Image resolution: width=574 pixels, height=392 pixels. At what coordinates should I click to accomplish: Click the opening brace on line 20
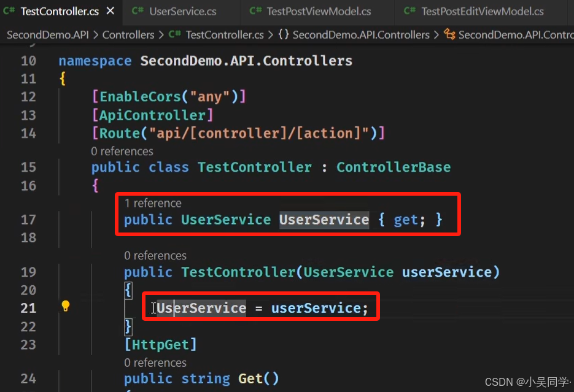tap(128, 290)
